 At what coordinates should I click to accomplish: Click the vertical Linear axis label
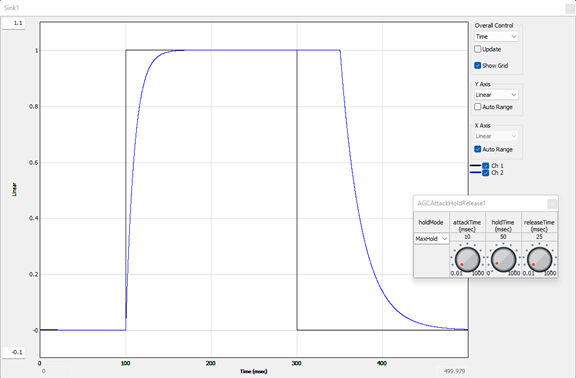(x=14, y=189)
